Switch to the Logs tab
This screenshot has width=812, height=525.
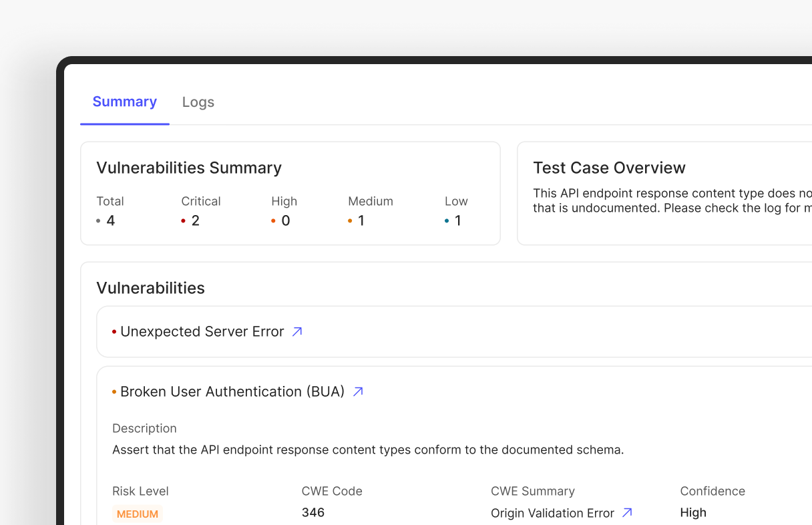coord(198,102)
